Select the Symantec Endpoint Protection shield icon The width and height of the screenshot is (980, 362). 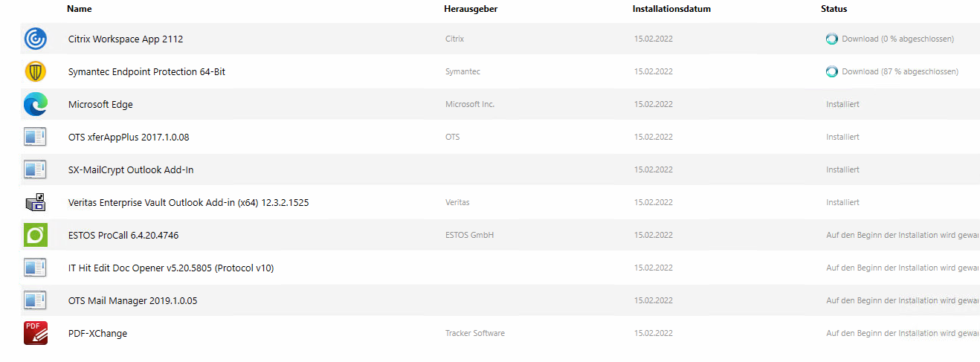coord(36,71)
